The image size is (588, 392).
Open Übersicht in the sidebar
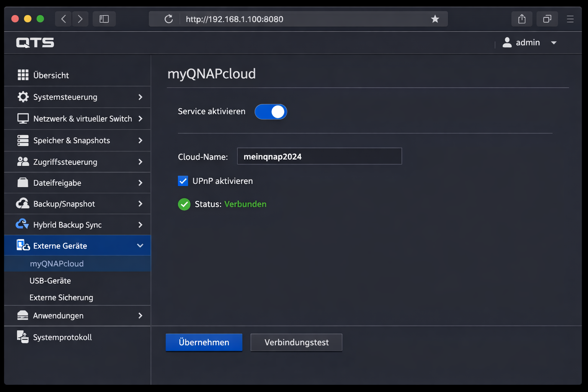[x=77, y=75]
